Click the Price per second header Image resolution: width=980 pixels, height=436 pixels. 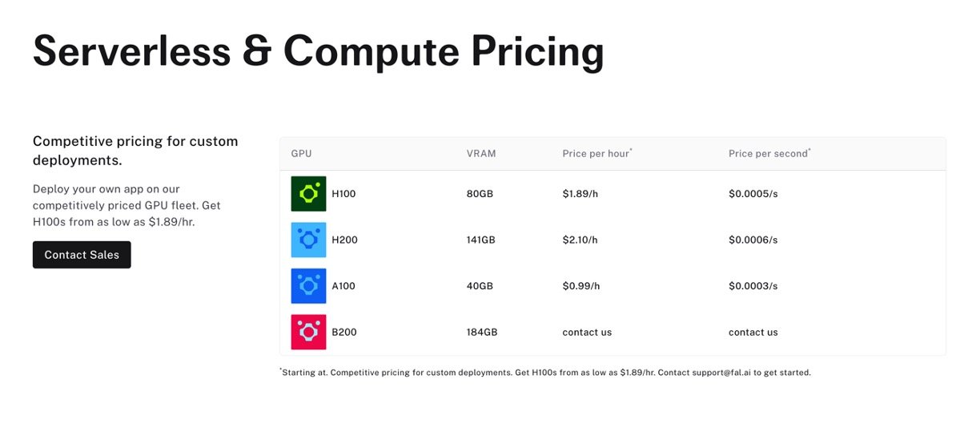coord(769,153)
